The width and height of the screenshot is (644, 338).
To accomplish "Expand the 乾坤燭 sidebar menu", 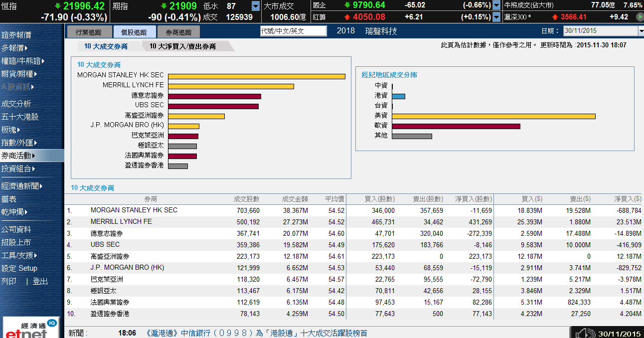I will tap(14, 212).
